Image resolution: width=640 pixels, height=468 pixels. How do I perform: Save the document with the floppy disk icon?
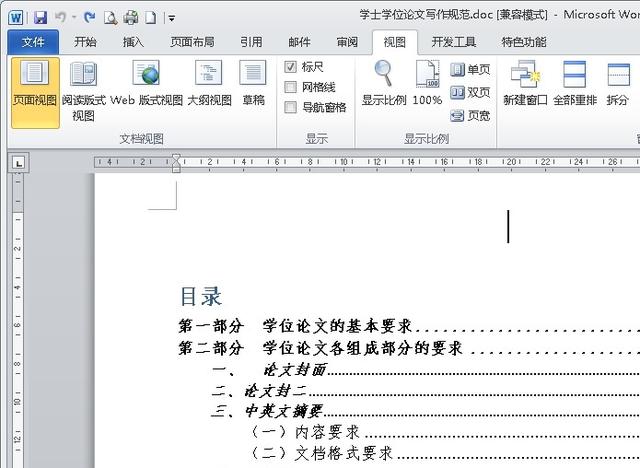(x=40, y=18)
